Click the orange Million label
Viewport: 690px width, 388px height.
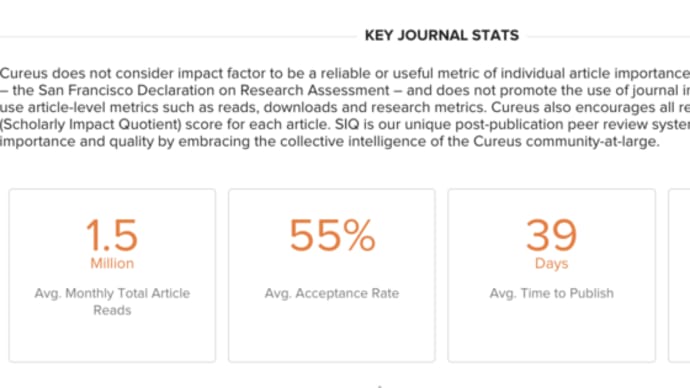112,264
